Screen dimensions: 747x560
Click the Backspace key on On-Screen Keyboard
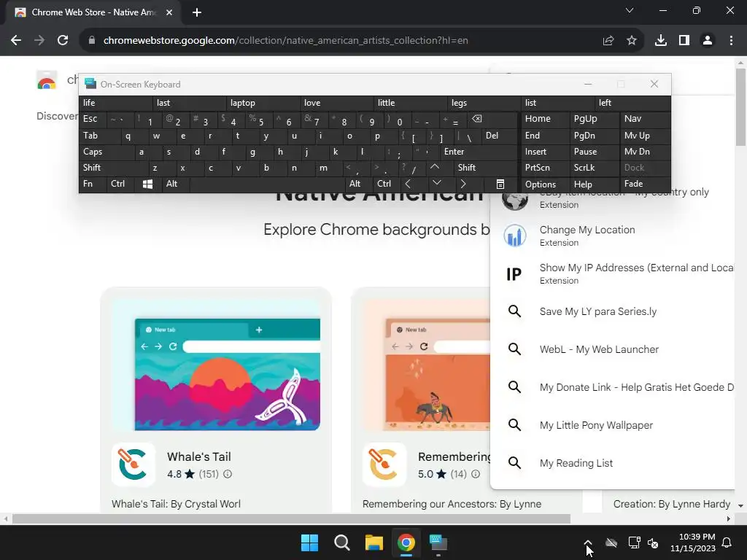[x=477, y=119]
